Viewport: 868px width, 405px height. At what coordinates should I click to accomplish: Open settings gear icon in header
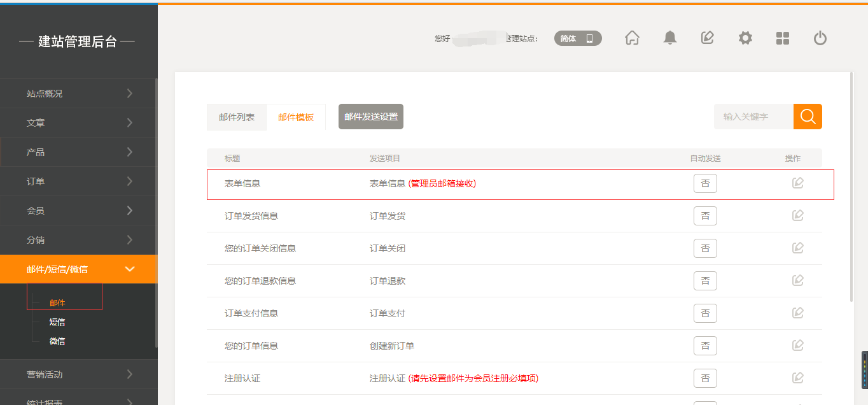(745, 38)
